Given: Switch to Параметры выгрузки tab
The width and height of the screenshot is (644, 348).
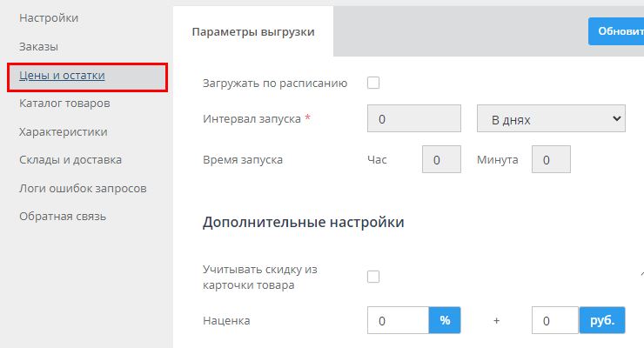Looking at the screenshot, I should (253, 32).
